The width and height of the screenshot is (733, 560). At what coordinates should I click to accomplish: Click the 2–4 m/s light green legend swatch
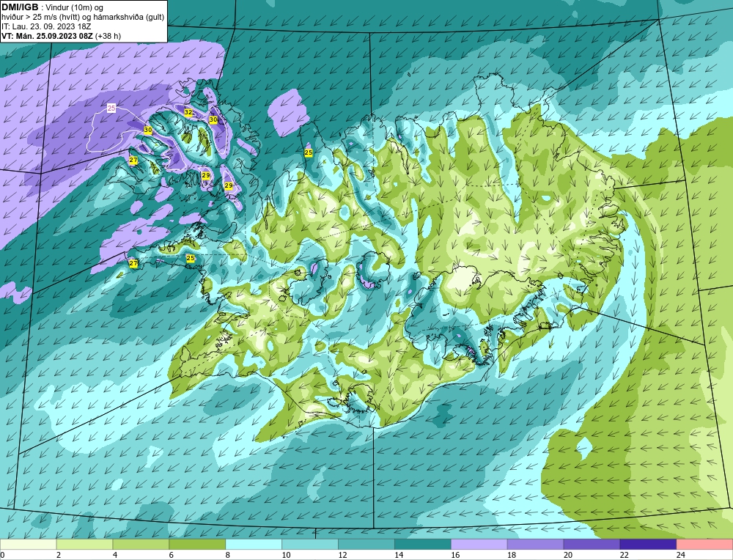[84, 544]
